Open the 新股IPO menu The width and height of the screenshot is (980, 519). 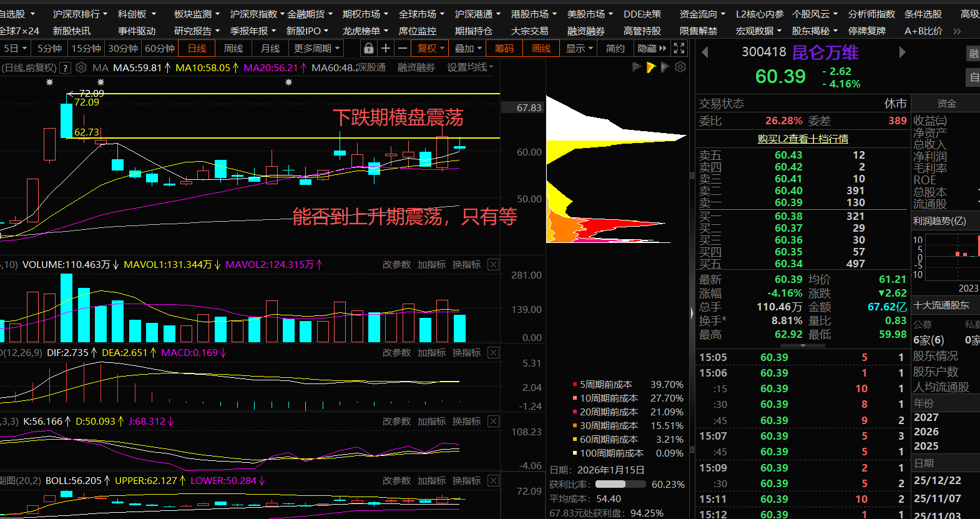click(307, 31)
